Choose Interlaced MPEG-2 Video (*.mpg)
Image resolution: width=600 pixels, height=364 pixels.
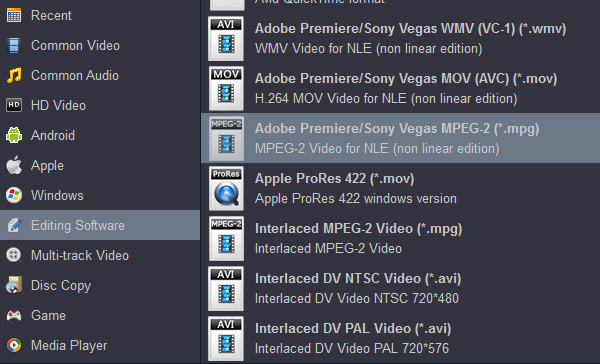point(400,238)
